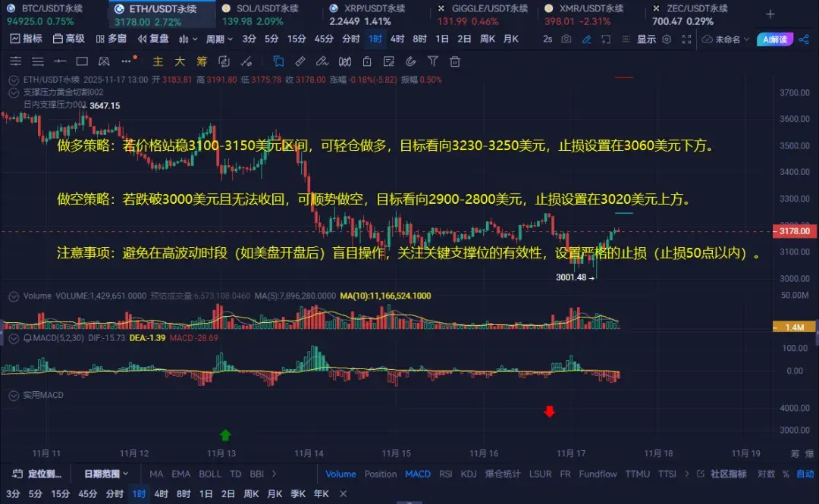Open the 日期范围 date range dropdown
Image resolution: width=819 pixels, height=504 pixels.
[105, 474]
